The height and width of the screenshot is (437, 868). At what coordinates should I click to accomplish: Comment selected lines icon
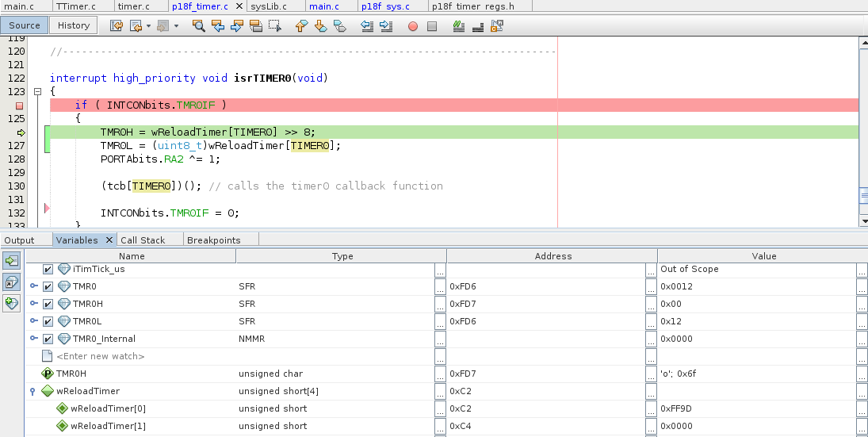click(x=458, y=25)
